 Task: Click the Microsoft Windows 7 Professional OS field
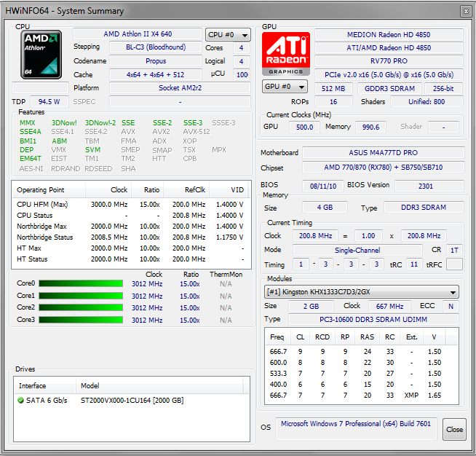pos(356,428)
